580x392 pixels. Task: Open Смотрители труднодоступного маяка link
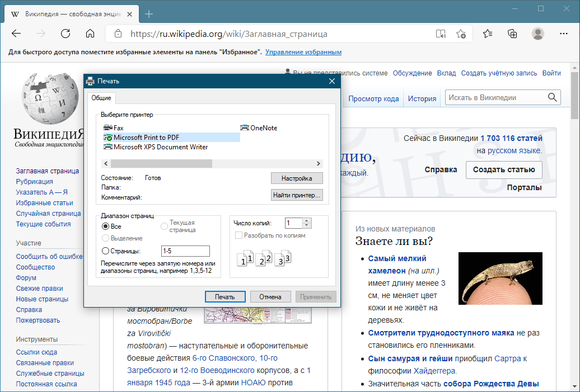pyautogui.click(x=441, y=333)
